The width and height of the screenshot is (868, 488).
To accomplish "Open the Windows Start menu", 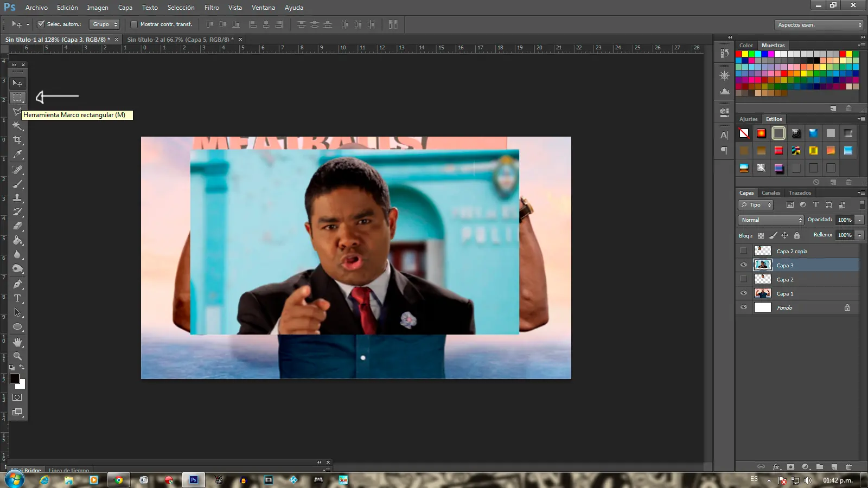I will click(14, 480).
